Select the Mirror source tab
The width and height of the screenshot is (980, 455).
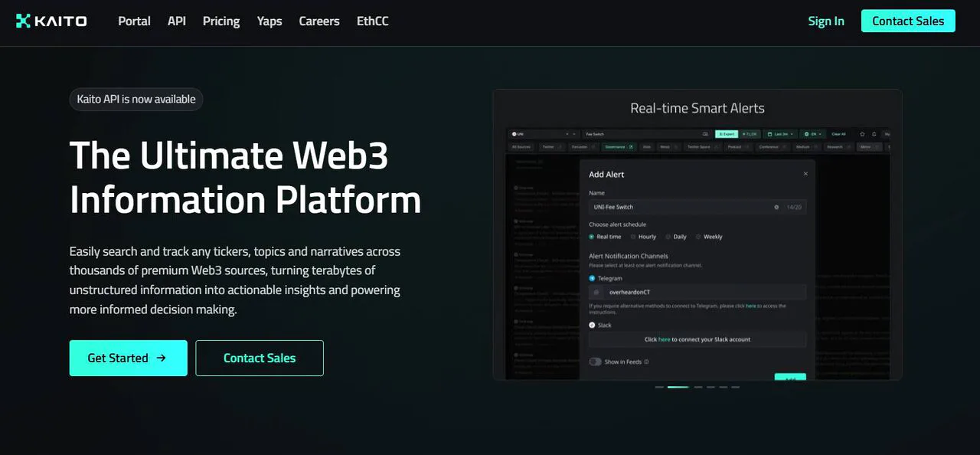[868, 146]
